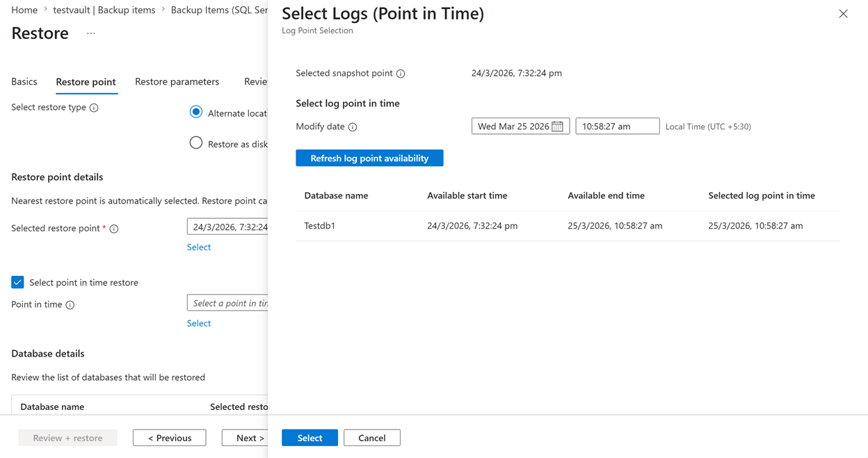Cancel the log point selection
868x458 pixels.
(x=372, y=438)
